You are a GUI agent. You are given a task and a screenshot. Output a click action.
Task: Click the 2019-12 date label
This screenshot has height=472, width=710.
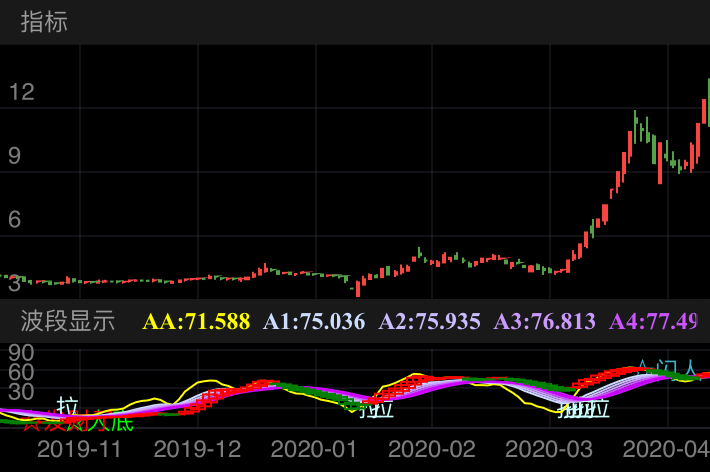[x=197, y=449]
